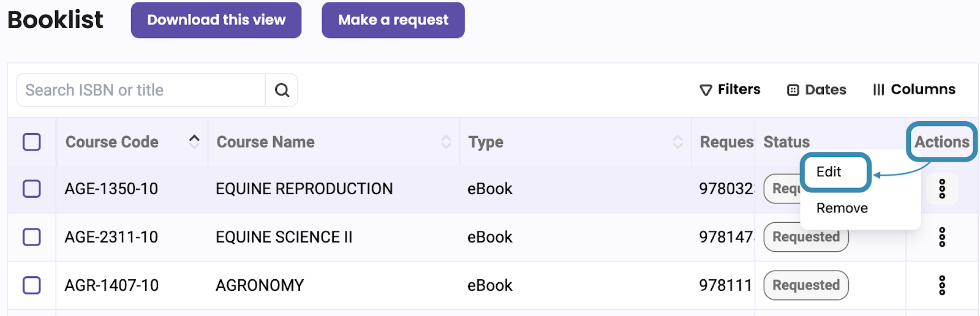
Task: Tick the select-all header checkbox
Action: pos(32,142)
